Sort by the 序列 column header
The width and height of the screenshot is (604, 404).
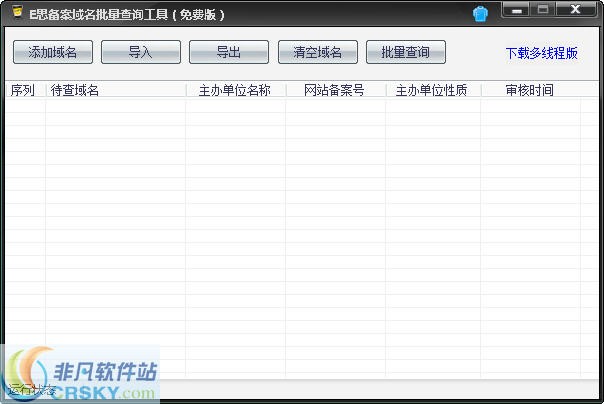[25, 90]
